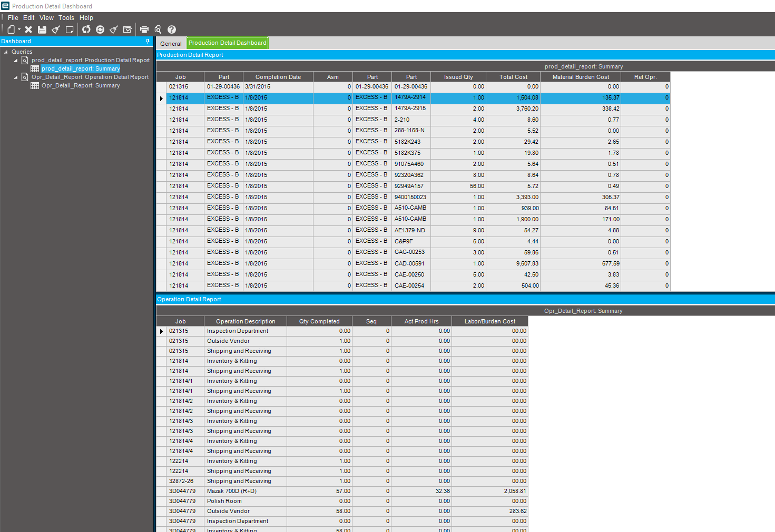Click the Delete X toolbar icon
This screenshot has width=775, height=532.
tap(28, 29)
